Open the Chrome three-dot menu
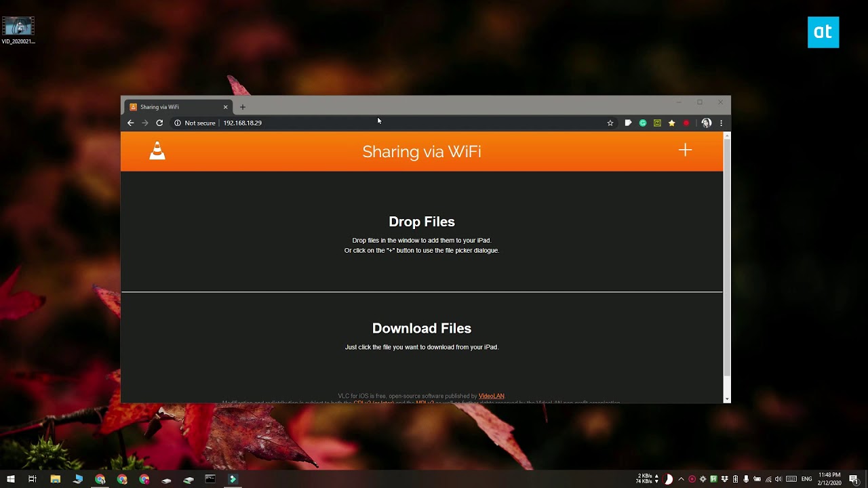The image size is (868, 488). click(721, 123)
